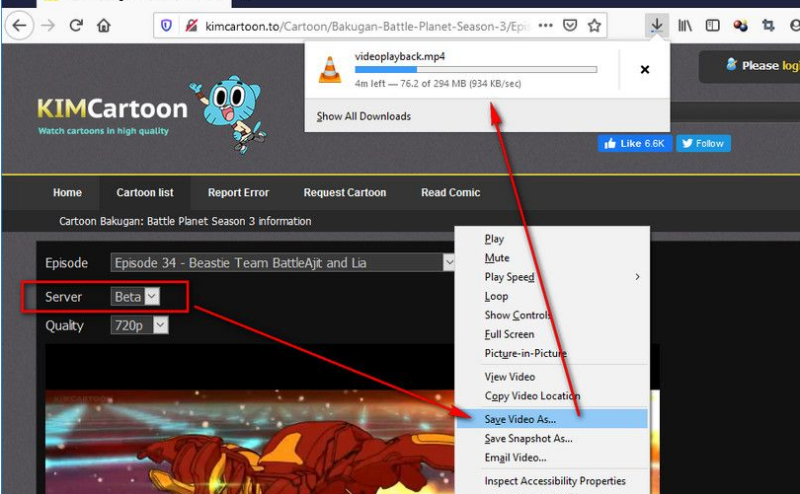Open the Cartoon list tab
The width and height of the screenshot is (800, 494).
(145, 192)
